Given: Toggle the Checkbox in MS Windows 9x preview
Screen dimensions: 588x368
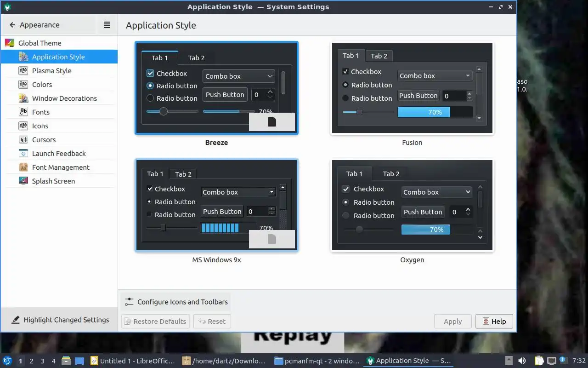Looking at the screenshot, I should coord(149,189).
